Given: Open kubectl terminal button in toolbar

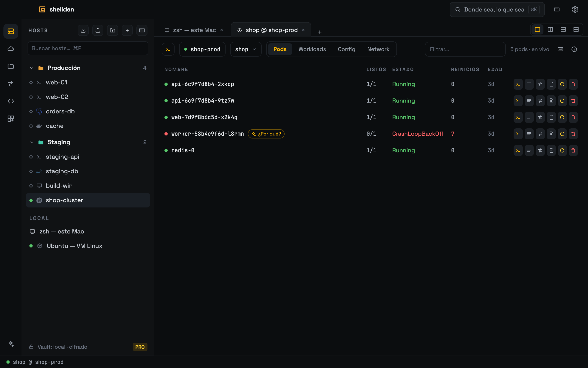Looking at the screenshot, I should pyautogui.click(x=168, y=49).
